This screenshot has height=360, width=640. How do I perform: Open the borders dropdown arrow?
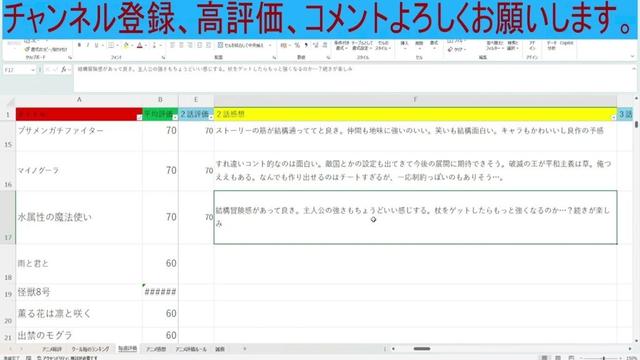(117, 45)
